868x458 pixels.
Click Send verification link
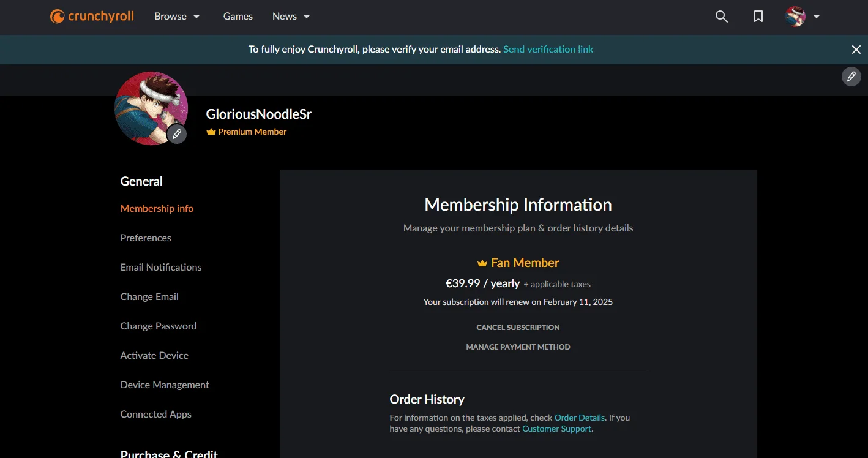[x=548, y=49]
